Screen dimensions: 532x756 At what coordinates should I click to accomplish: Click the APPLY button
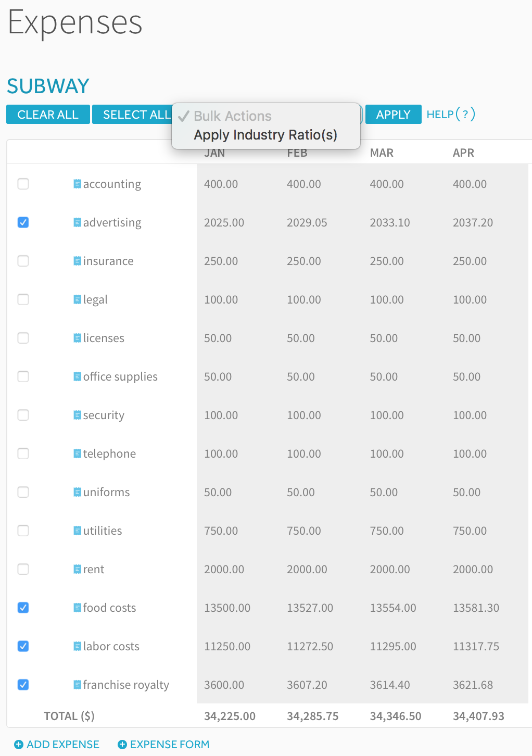(394, 115)
